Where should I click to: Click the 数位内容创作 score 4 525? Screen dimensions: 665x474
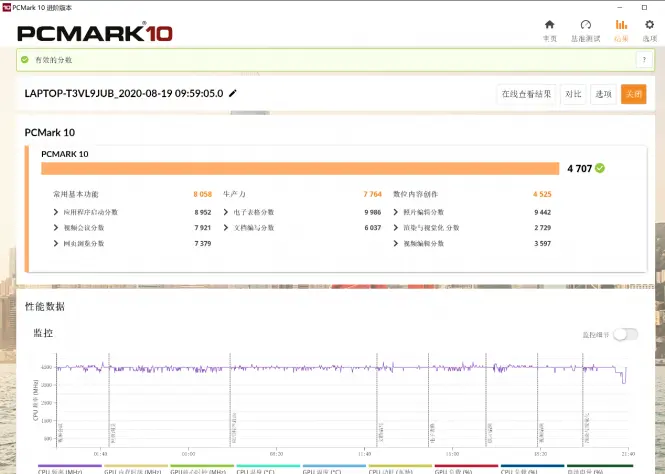tap(542, 194)
